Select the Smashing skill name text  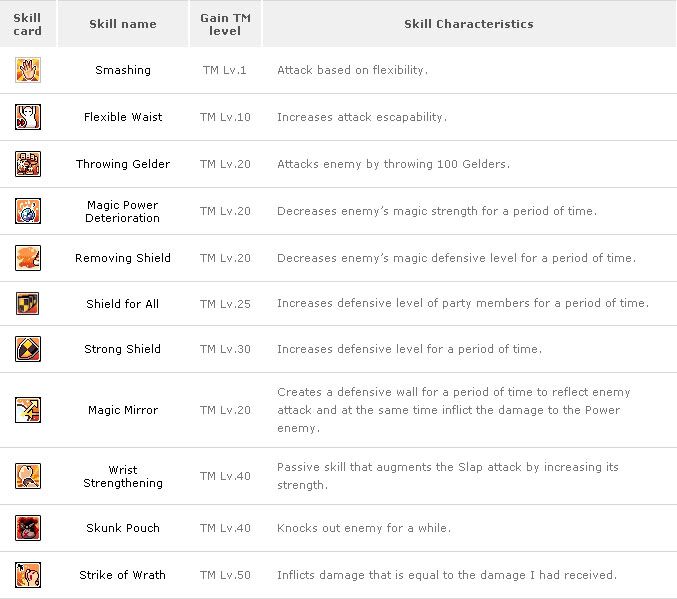pos(123,70)
